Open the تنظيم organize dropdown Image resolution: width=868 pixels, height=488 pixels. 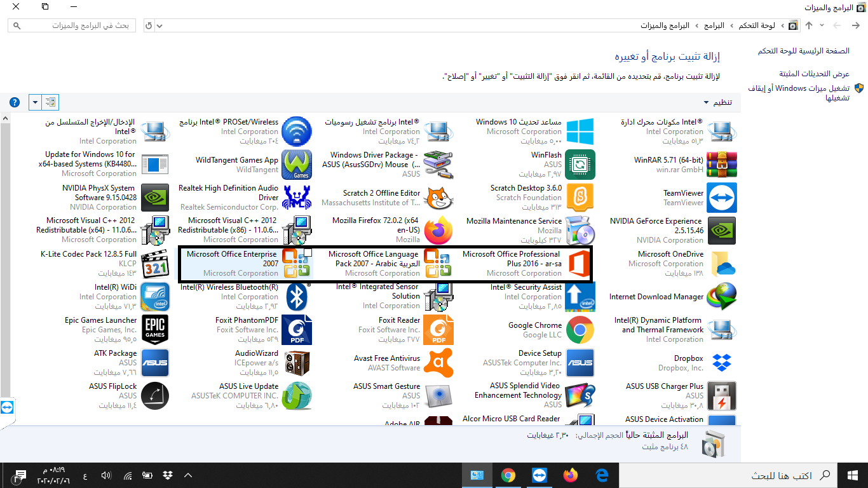coord(717,102)
